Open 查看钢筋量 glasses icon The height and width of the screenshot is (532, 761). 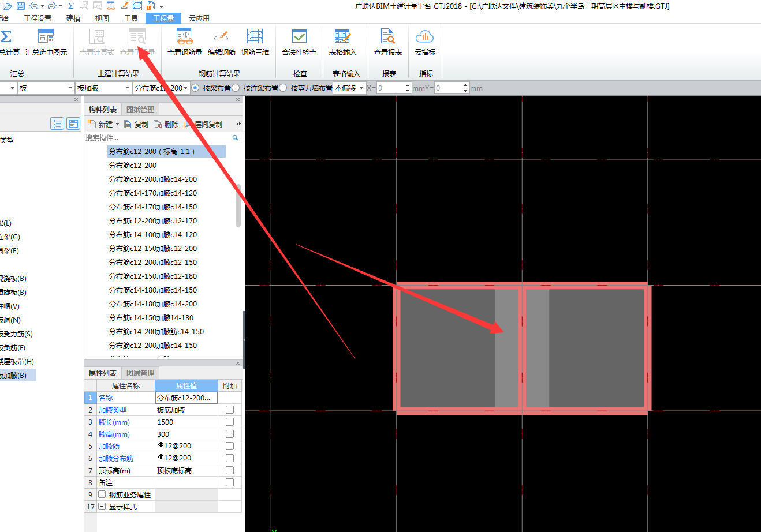click(x=185, y=37)
